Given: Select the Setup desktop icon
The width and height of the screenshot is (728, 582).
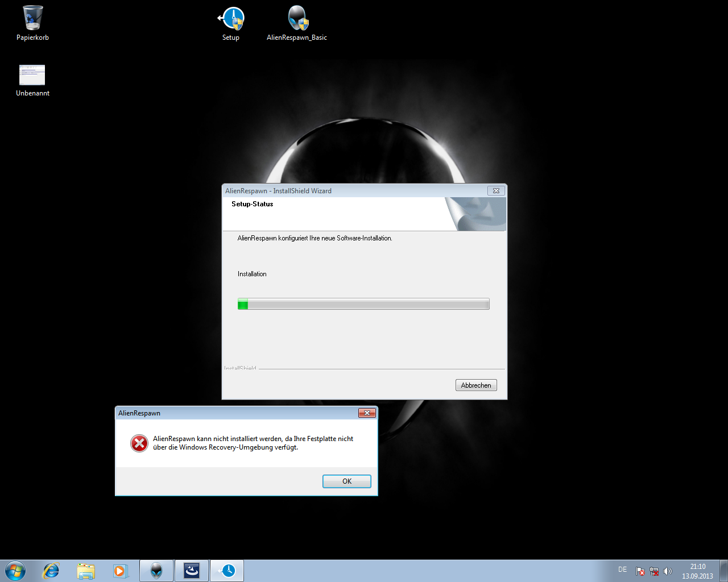Looking at the screenshot, I should coord(231,23).
